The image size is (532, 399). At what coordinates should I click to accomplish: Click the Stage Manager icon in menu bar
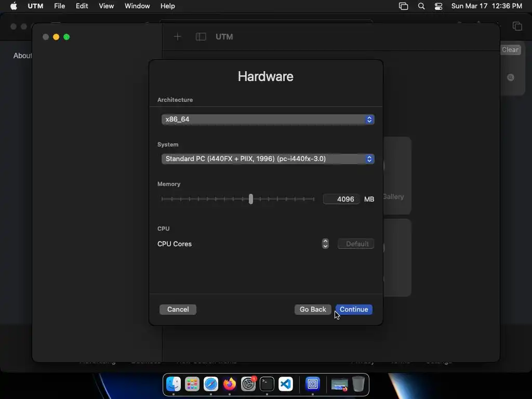pyautogui.click(x=403, y=6)
